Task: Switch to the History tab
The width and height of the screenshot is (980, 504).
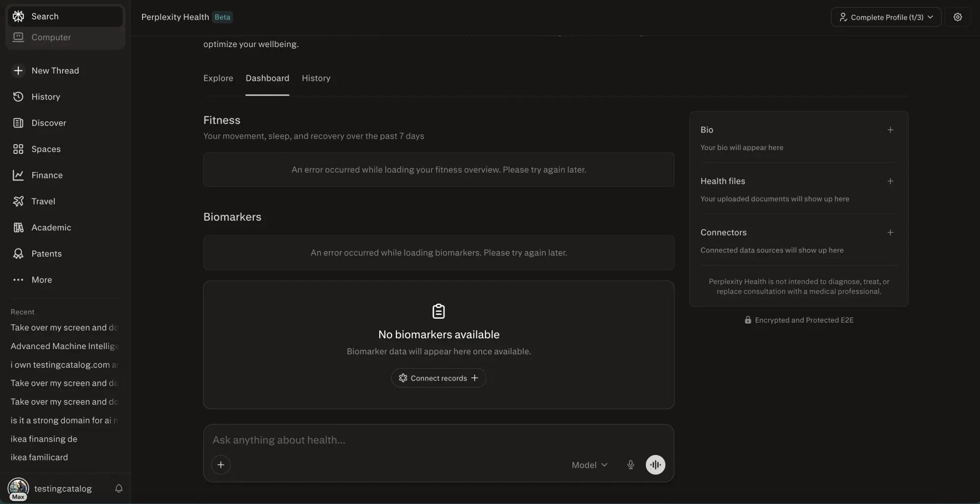Action: point(316,78)
